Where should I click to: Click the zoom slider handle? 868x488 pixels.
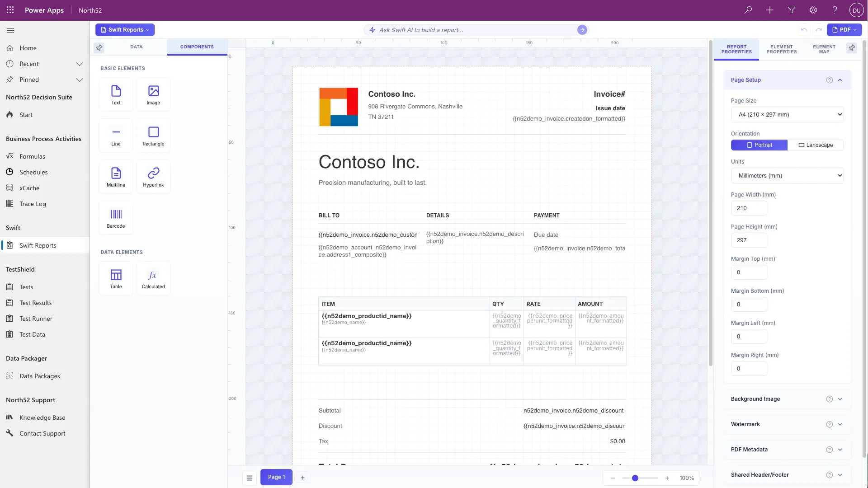tap(635, 478)
